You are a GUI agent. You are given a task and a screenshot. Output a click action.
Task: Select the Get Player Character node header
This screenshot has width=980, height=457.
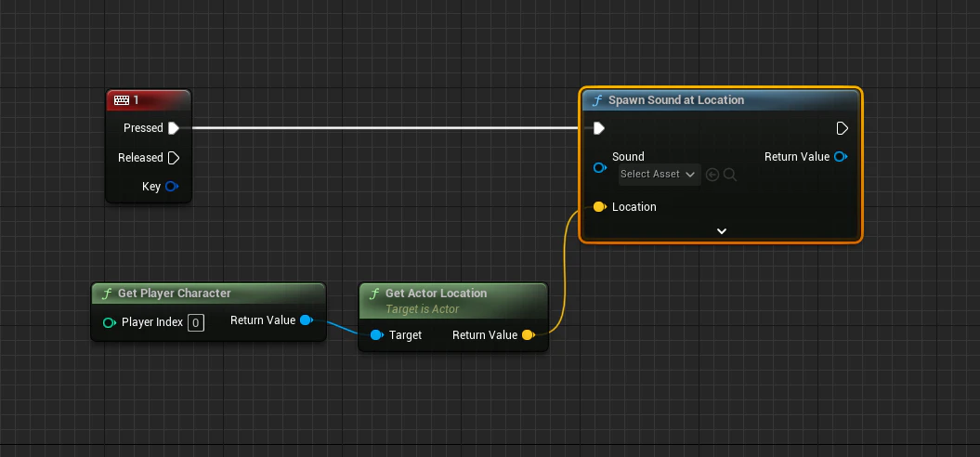pos(209,294)
